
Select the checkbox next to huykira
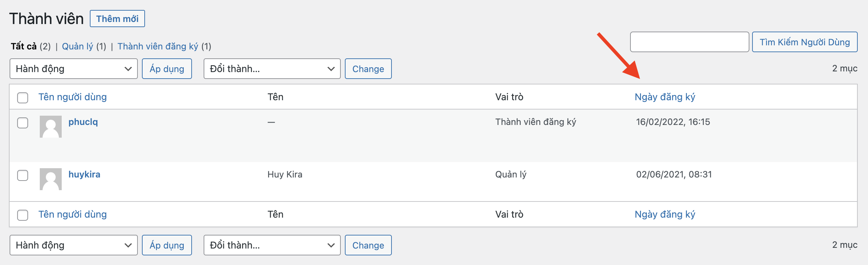click(x=22, y=175)
